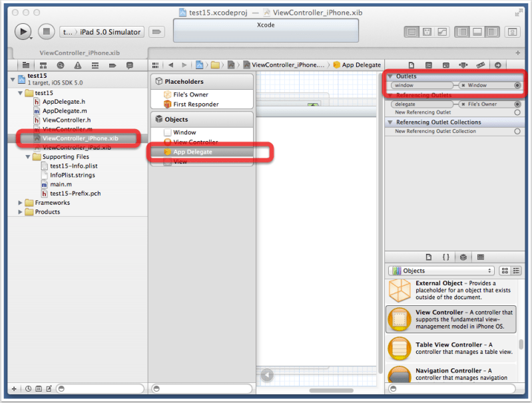Switch to the Version editor
532x403 pixels.
(442, 32)
